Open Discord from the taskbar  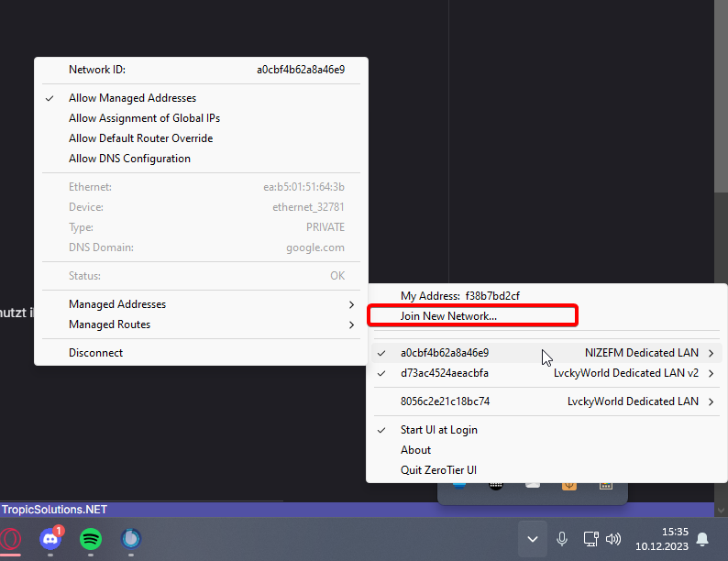[x=50, y=539]
